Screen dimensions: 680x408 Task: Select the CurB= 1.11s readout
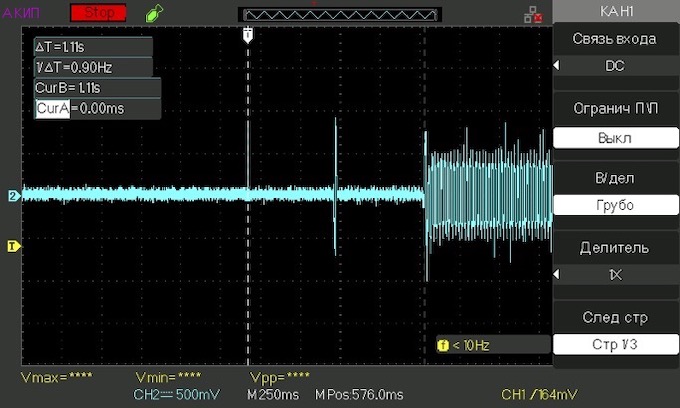[98, 88]
